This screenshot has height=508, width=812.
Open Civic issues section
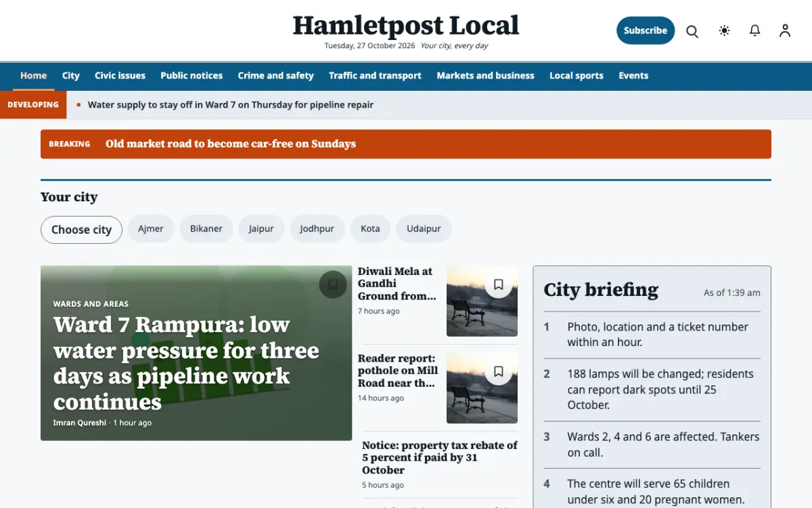coord(120,76)
